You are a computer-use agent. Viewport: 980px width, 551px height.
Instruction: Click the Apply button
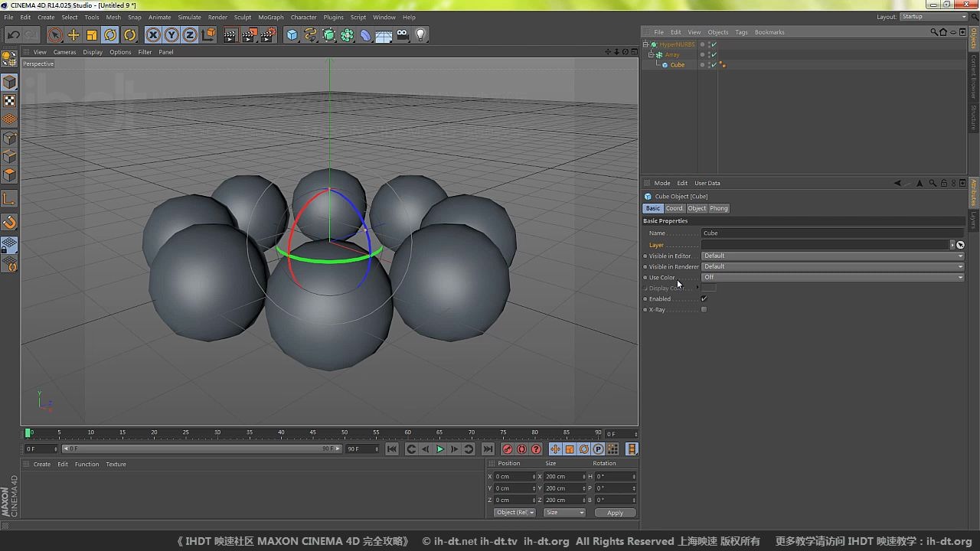(615, 513)
